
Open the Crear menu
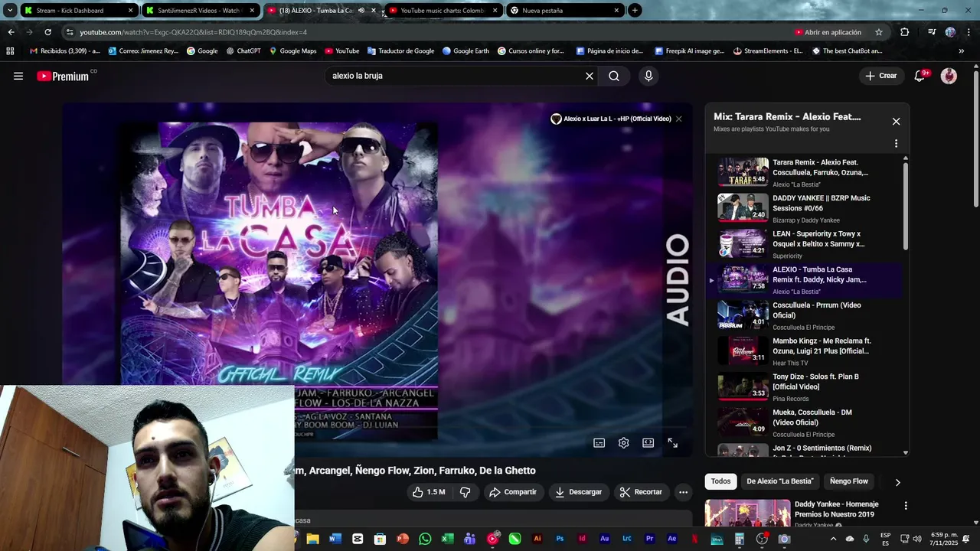[x=881, y=76]
